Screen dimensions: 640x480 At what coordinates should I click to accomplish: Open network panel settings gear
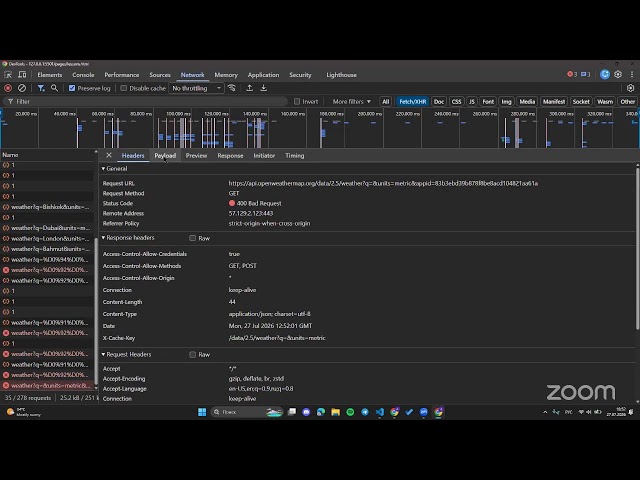point(630,88)
